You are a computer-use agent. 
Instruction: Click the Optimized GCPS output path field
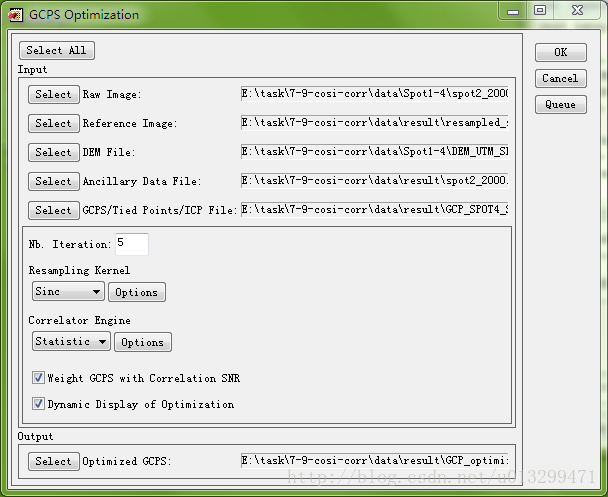pos(375,461)
